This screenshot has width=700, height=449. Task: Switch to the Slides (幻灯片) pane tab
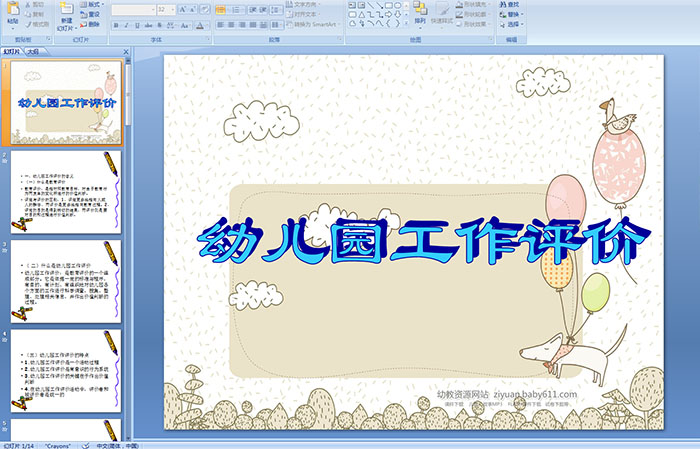(x=12, y=52)
